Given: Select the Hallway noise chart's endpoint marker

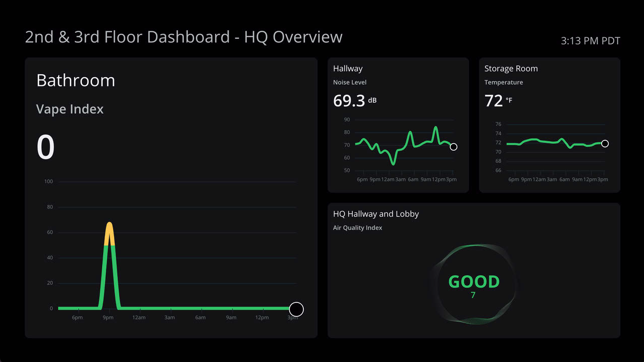Looking at the screenshot, I should coord(453,147).
